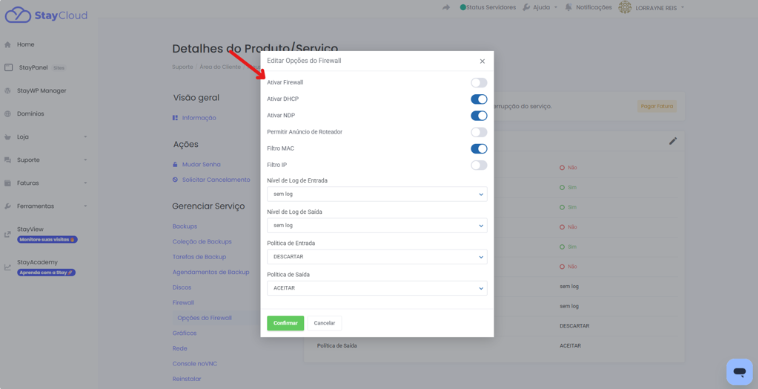Enable the Ativar Firewall switch
The width and height of the screenshot is (758, 389).
479,83
